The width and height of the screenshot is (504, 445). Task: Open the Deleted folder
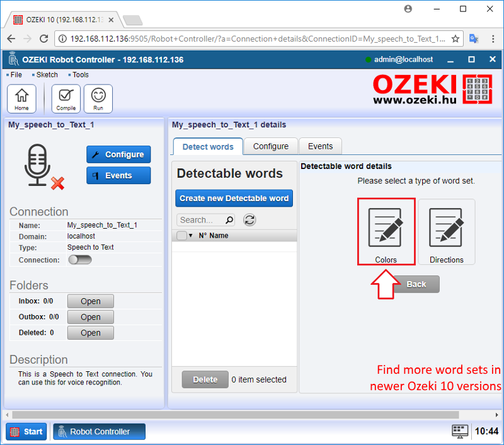(91, 333)
